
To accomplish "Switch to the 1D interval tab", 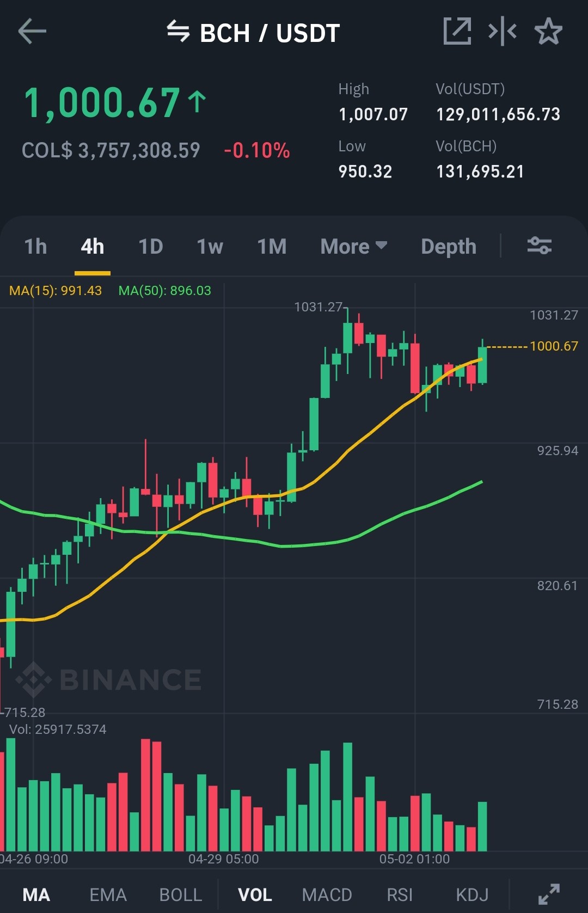I will click(x=151, y=246).
